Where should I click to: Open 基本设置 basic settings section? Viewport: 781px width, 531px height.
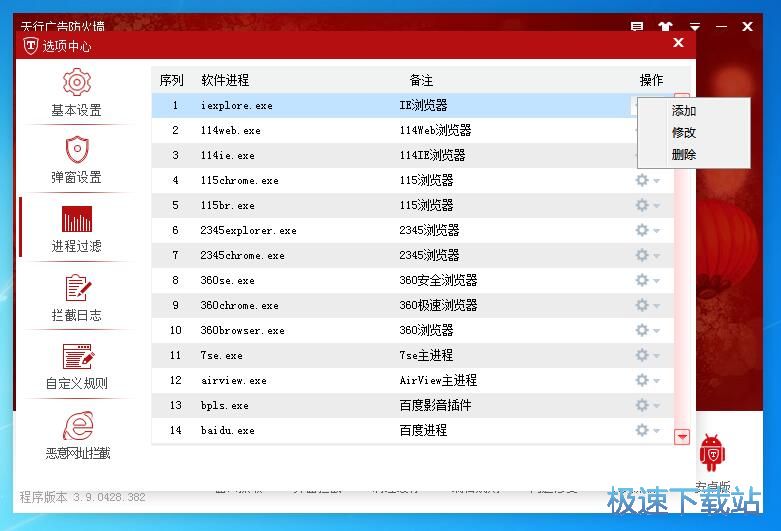tap(77, 94)
